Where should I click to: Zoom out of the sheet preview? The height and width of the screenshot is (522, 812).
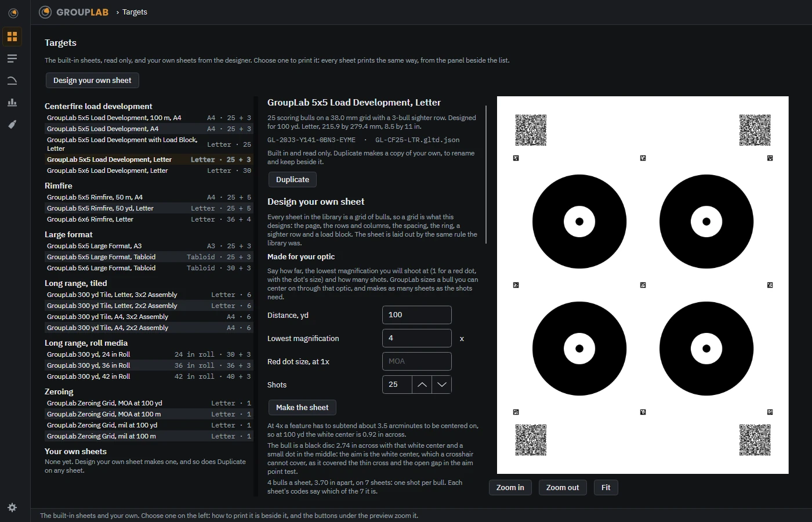click(x=563, y=488)
